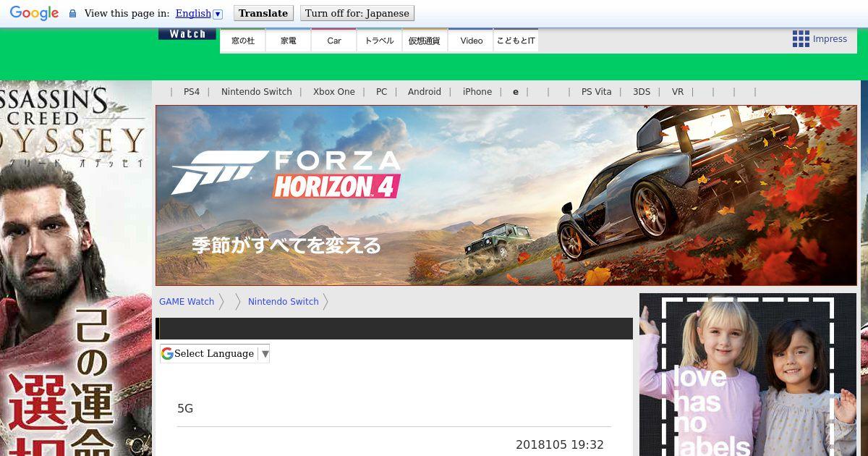Click the 2018105 19:32 timestamp text
The image size is (868, 456).
[x=560, y=444]
